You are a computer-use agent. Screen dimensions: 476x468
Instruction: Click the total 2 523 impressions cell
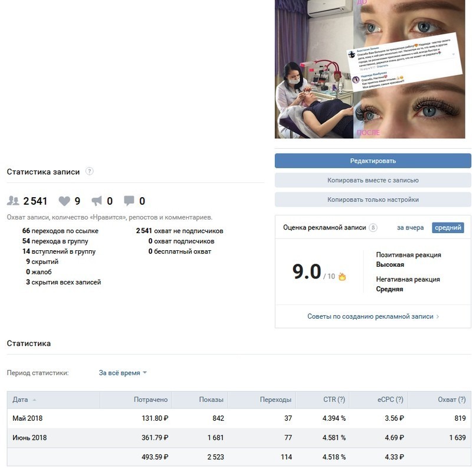coord(215,457)
